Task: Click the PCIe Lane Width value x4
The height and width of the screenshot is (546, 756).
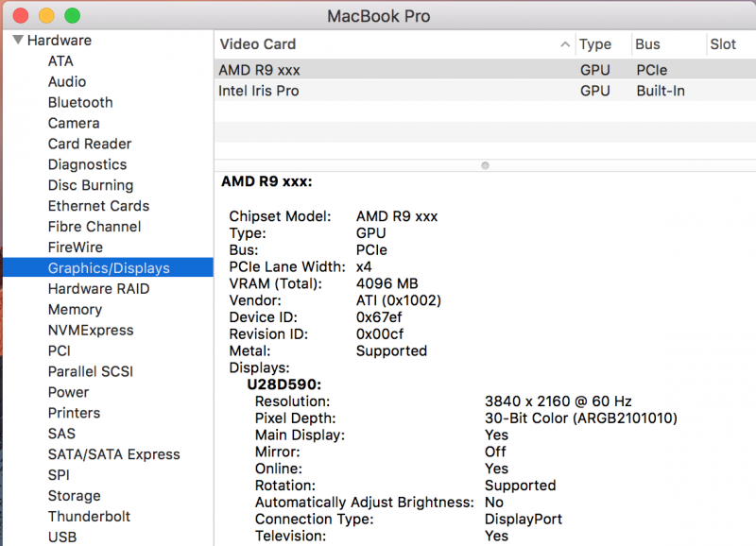Action: (364, 267)
